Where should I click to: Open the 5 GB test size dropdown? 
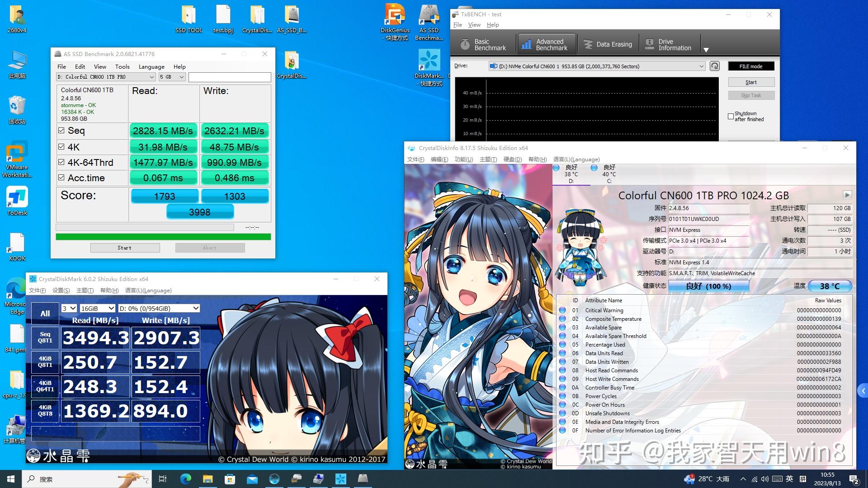pos(172,77)
